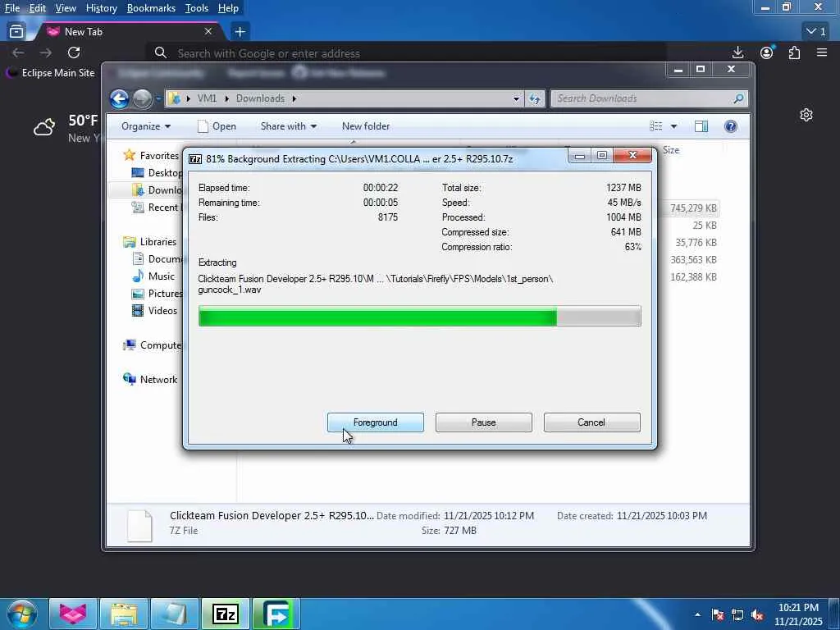Change the Explorer view style icon
The image size is (840, 630).
pyautogui.click(x=656, y=126)
